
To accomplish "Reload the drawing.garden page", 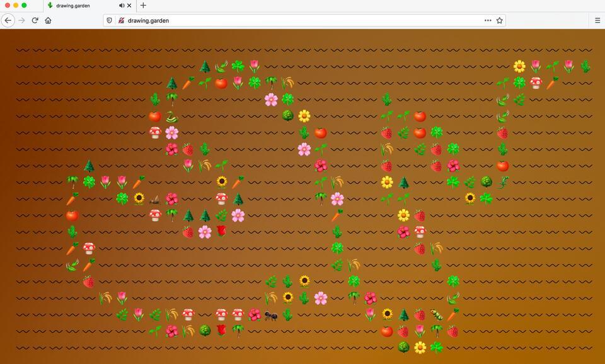I will point(35,20).
